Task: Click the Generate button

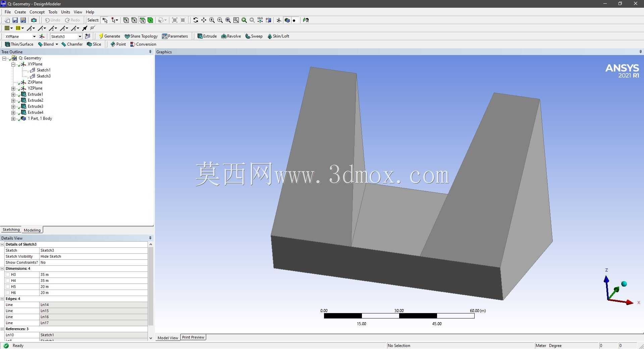Action: click(x=109, y=36)
